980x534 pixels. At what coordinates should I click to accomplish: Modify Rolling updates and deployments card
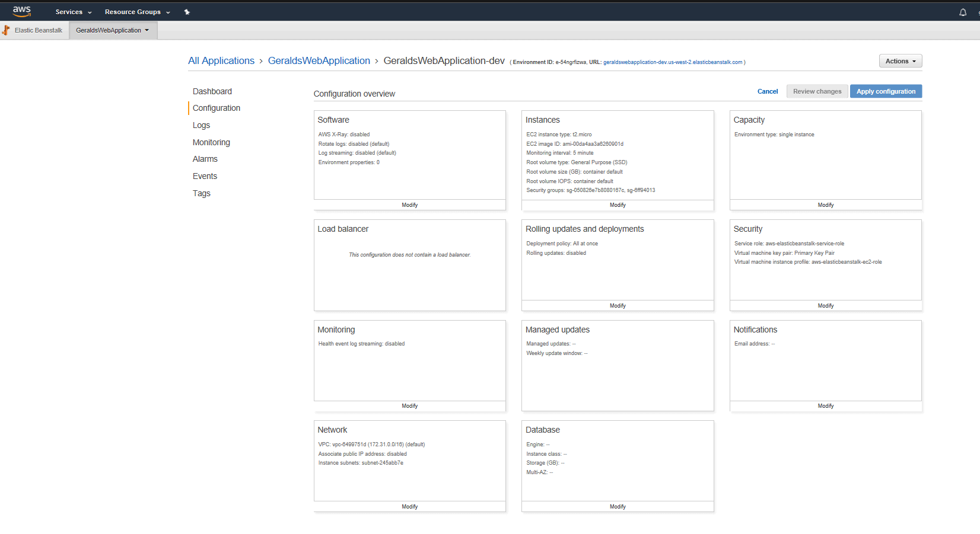tap(618, 306)
